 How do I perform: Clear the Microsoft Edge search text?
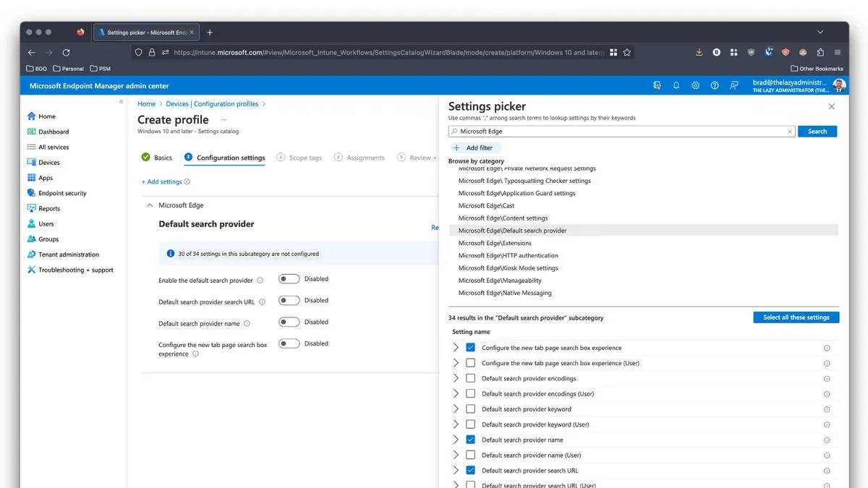click(790, 132)
